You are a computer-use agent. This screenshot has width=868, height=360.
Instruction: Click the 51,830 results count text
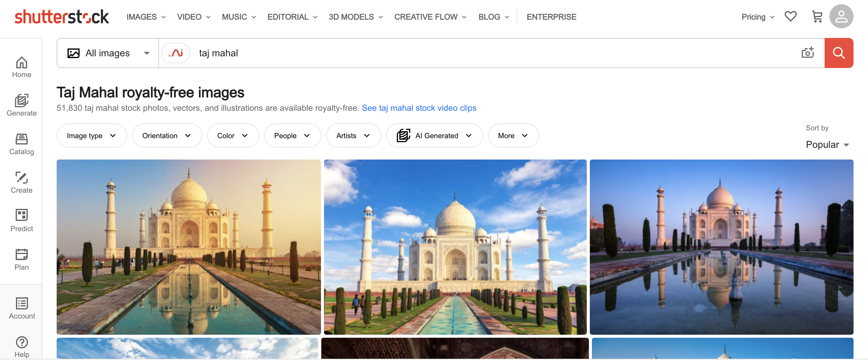[x=208, y=108]
